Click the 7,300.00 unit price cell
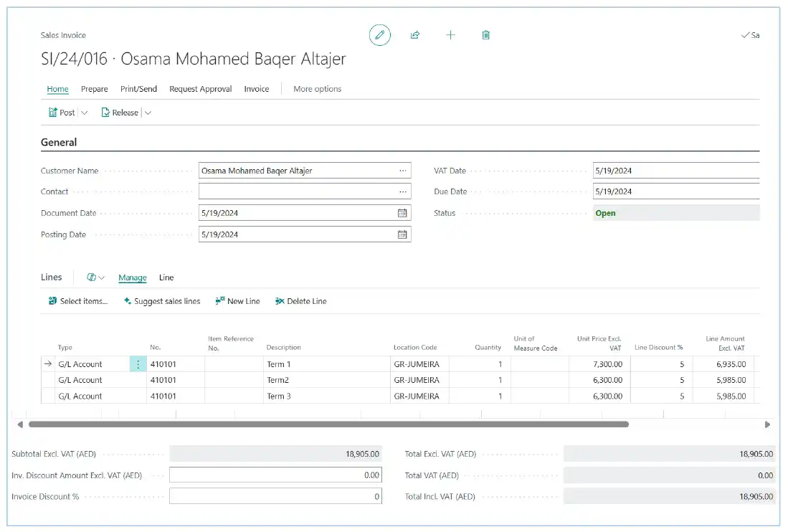The width and height of the screenshot is (788, 532). pos(599,364)
